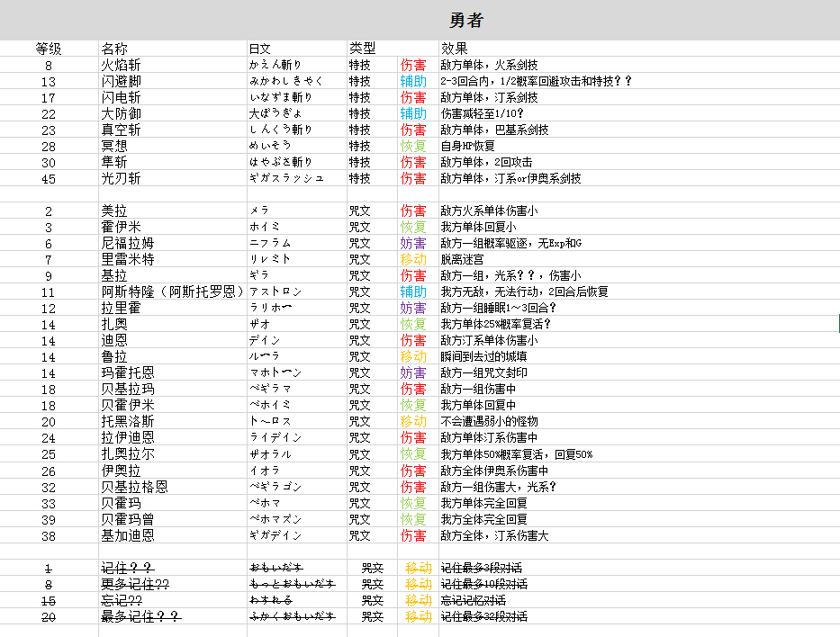Select the effect cell 瞬间到去过的城镇
The width and height of the screenshot is (840, 637).
[483, 356]
